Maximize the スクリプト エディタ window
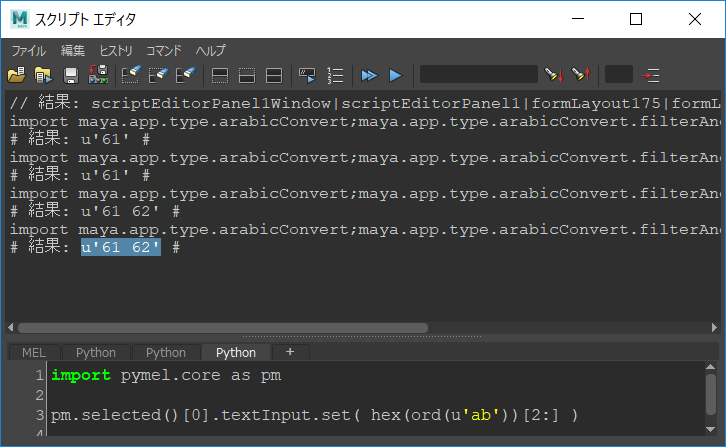 point(636,19)
